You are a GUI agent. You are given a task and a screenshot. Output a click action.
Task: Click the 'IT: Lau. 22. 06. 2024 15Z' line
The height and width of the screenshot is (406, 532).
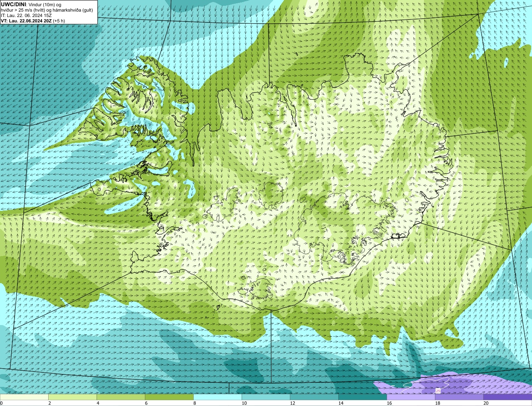click(x=26, y=15)
